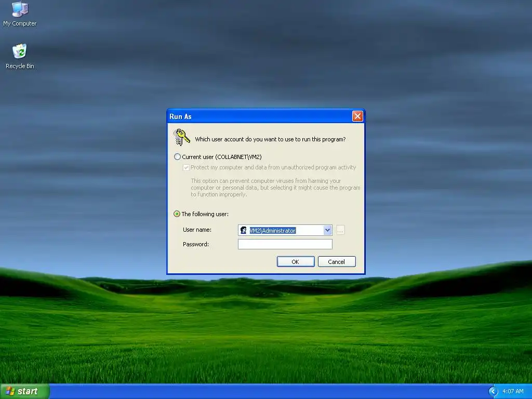Viewport: 532px width, 399px height.
Task: Click the 'This option can prevent' description text
Action: pyautogui.click(x=275, y=188)
